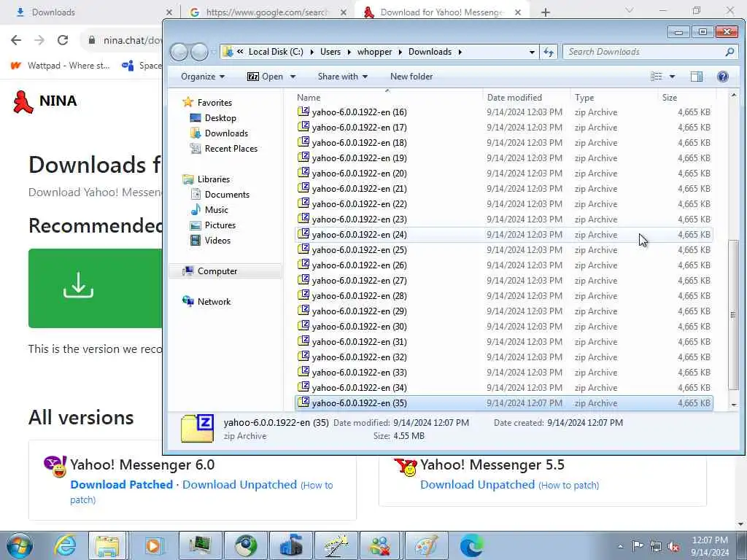Open the Pictures library

click(220, 225)
